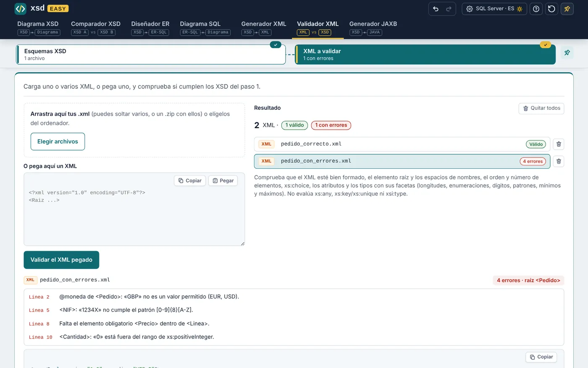The image size is (588, 368).
Task: Select the pedido_con_errores.xml result row
Action: pos(402,161)
